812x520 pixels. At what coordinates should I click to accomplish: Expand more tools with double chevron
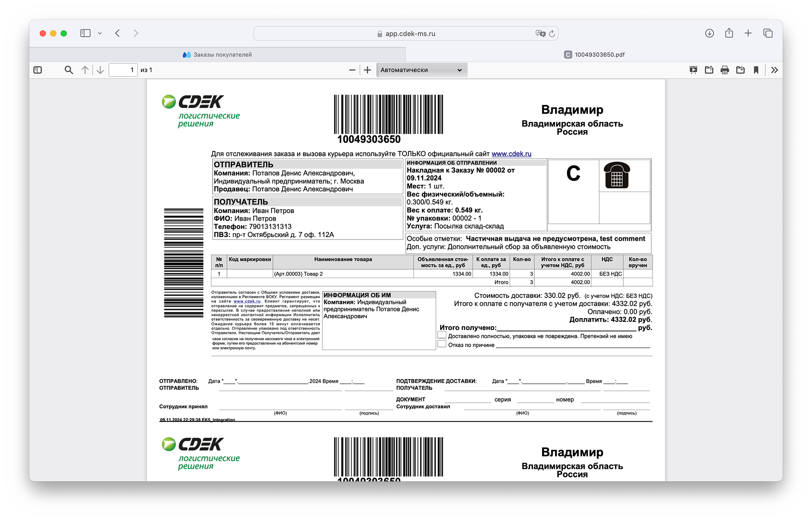pos(774,70)
